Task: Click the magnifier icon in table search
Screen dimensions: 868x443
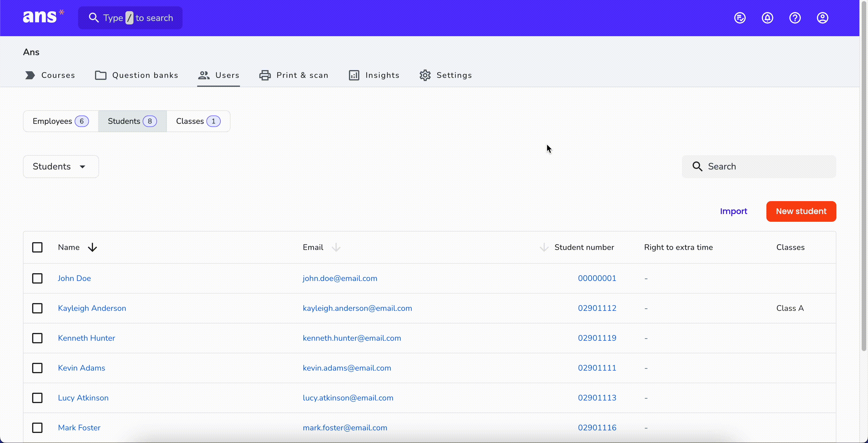Action: [x=697, y=167]
